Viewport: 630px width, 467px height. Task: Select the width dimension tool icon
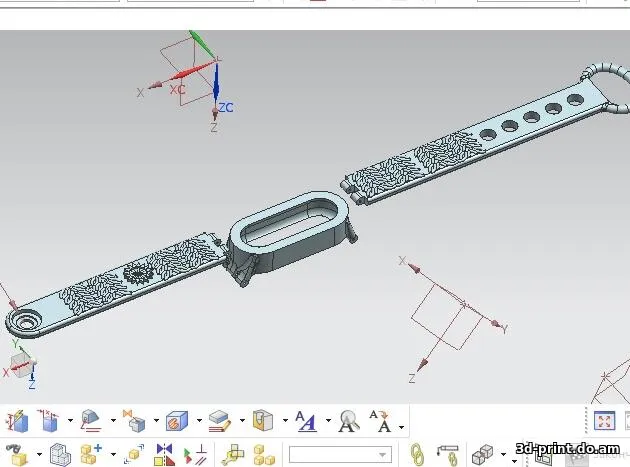[48, 421]
